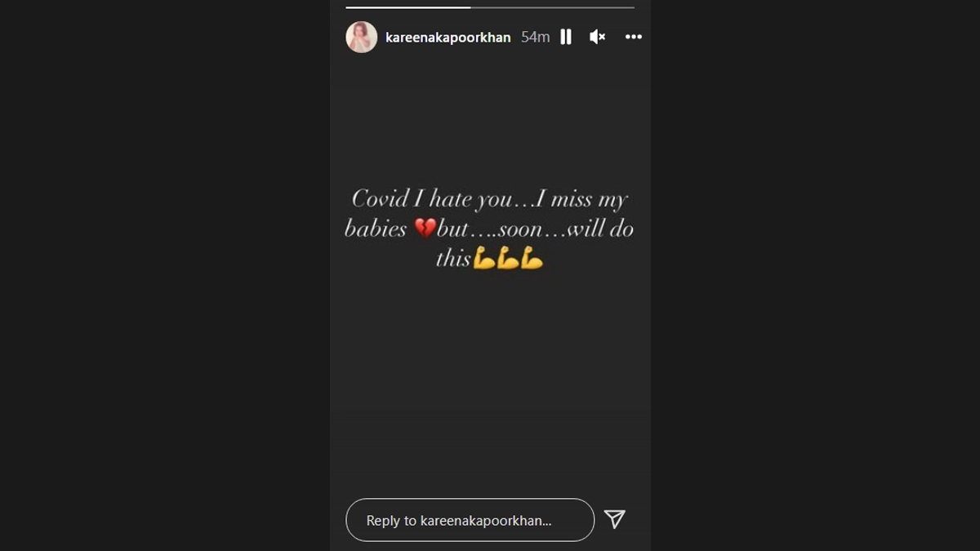Click the filled part of story progress bar
980x551 pixels.
pyautogui.click(x=408, y=7)
